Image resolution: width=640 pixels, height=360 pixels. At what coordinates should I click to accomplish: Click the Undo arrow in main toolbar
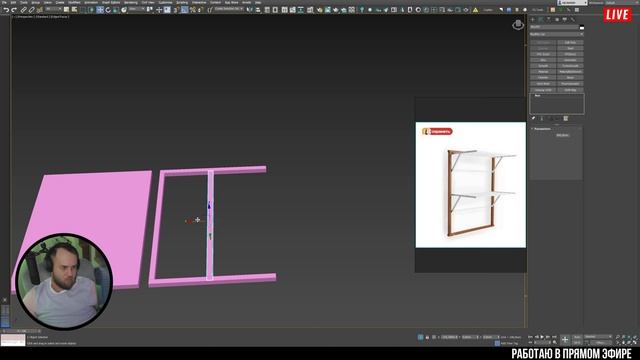point(6,9)
